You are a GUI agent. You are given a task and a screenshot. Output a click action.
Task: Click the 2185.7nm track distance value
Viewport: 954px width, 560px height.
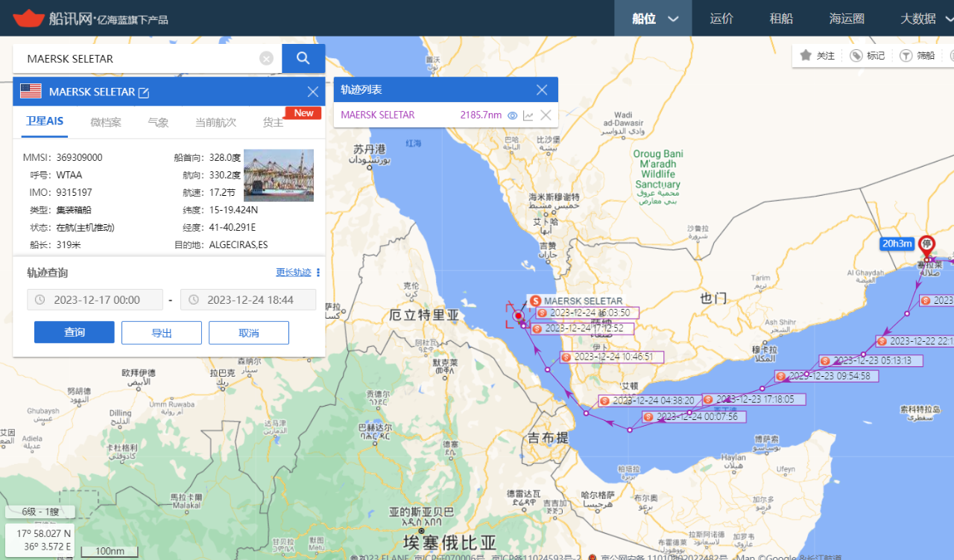(x=481, y=115)
